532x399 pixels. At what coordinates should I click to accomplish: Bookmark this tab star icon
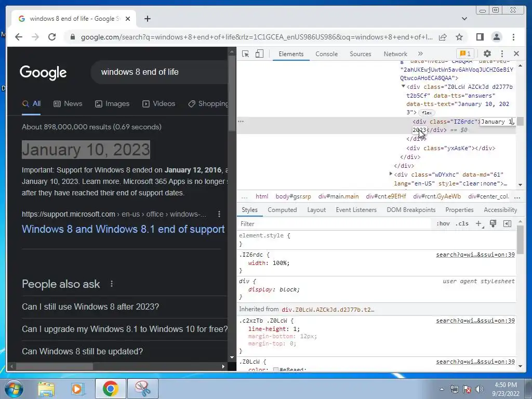(x=459, y=37)
